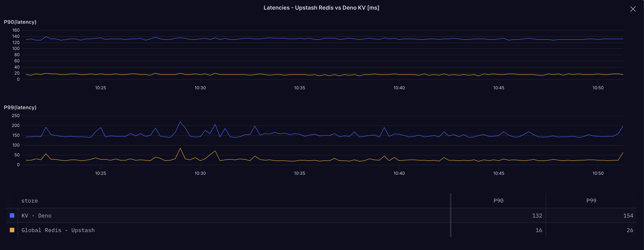Sort by the P90 column header

tap(498, 201)
